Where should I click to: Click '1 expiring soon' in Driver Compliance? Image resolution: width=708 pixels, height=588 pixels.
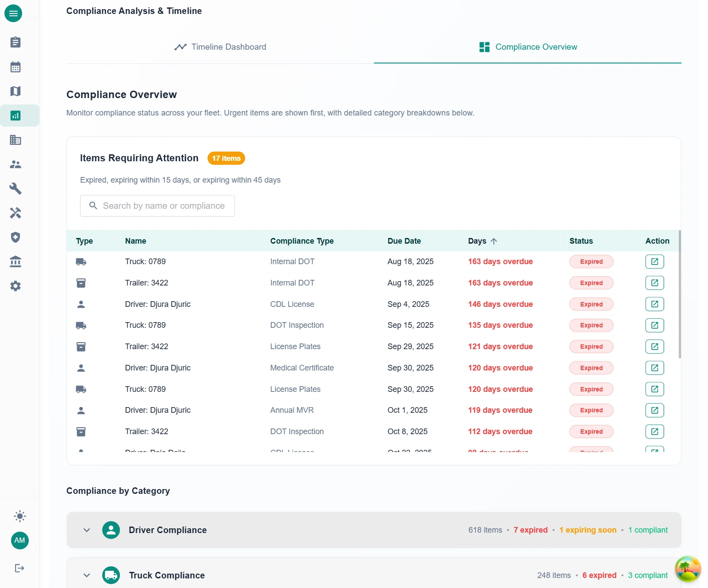588,530
